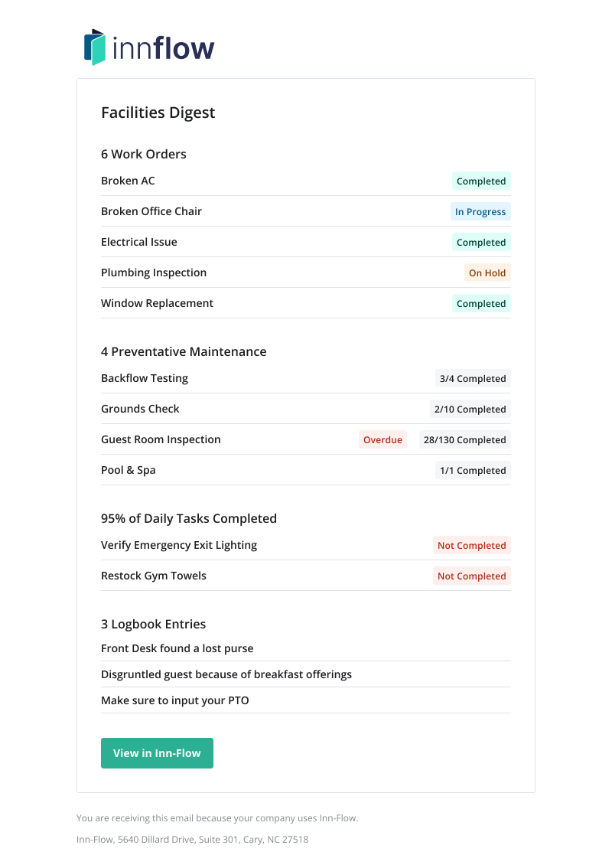Screen dimensions: 612x868
Task: Click Completed badge for Broken AC
Action: [481, 181]
